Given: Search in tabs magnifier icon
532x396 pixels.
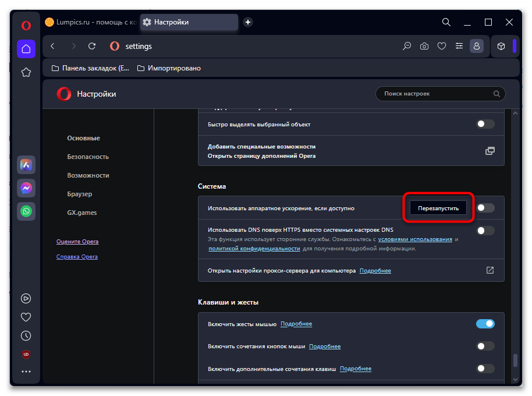Looking at the screenshot, I should pos(446,22).
